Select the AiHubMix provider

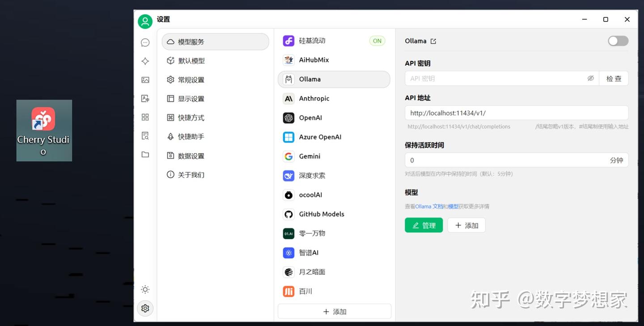(x=334, y=60)
